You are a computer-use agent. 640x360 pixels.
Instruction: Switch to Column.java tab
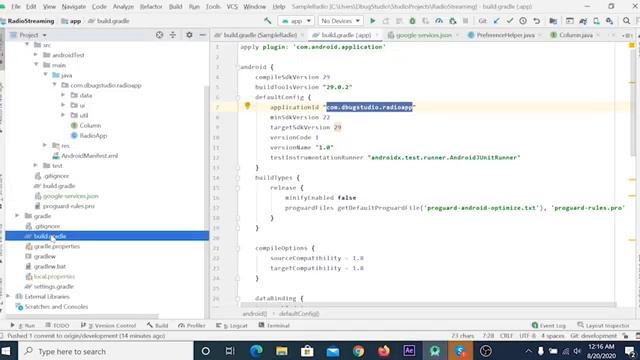pyautogui.click(x=576, y=35)
